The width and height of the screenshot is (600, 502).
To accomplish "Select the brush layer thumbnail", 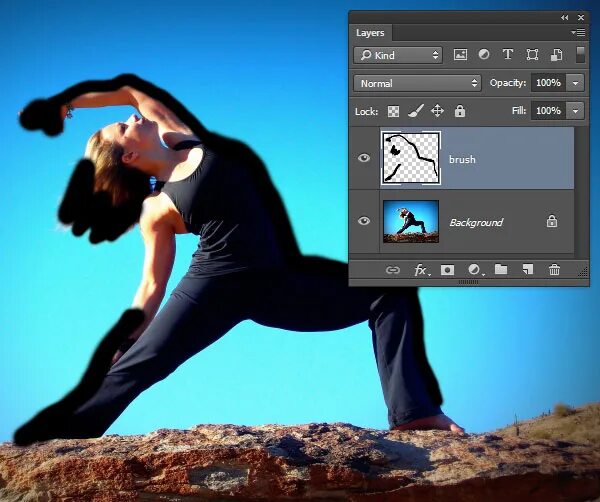I will click(411, 158).
